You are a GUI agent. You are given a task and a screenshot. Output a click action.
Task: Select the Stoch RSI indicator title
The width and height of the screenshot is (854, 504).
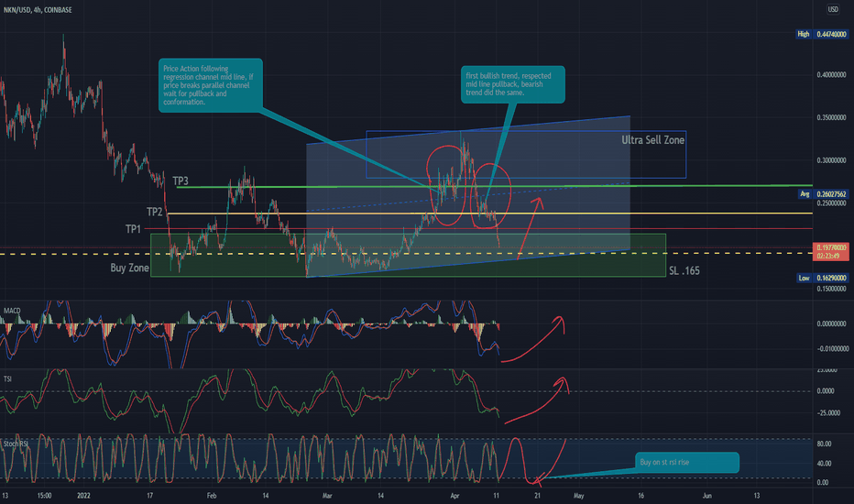click(16, 444)
